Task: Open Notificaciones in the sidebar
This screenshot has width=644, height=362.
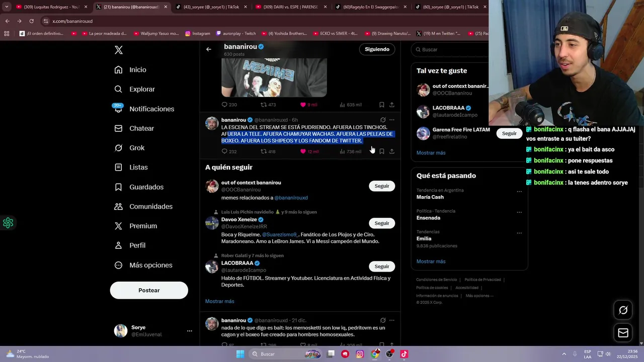Action: [144, 109]
